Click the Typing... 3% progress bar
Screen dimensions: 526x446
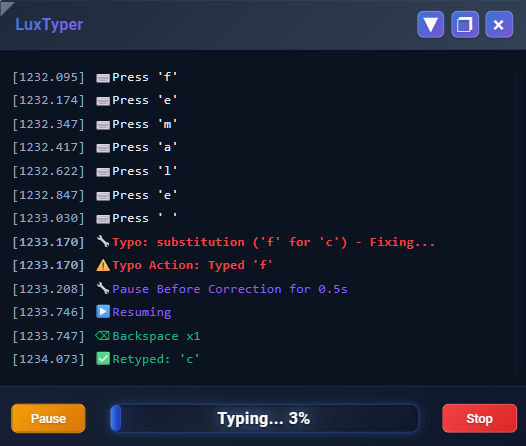[264, 418]
